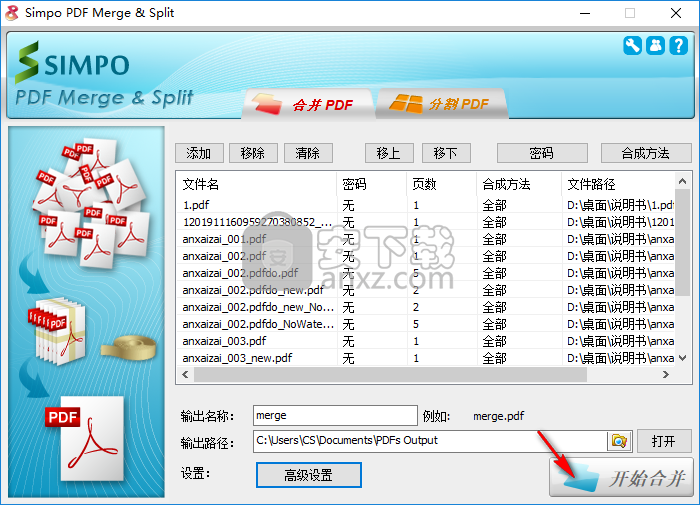Image resolution: width=700 pixels, height=505 pixels.
Task: Select the 1201911160959270380852 file row
Action: [x=426, y=222]
